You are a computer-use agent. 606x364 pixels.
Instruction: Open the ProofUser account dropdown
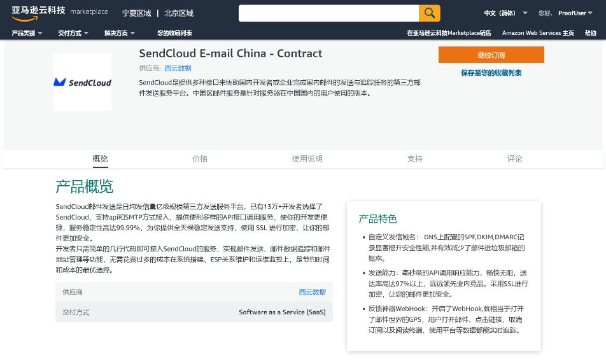pos(575,13)
